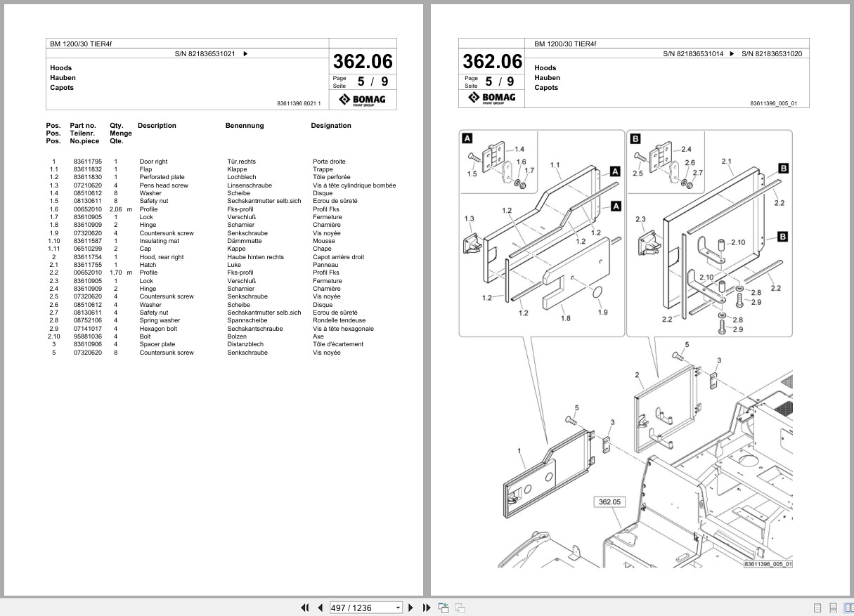854x616 pixels.
Task: Click label 1.9 in exploded diagram
Action: click(602, 312)
